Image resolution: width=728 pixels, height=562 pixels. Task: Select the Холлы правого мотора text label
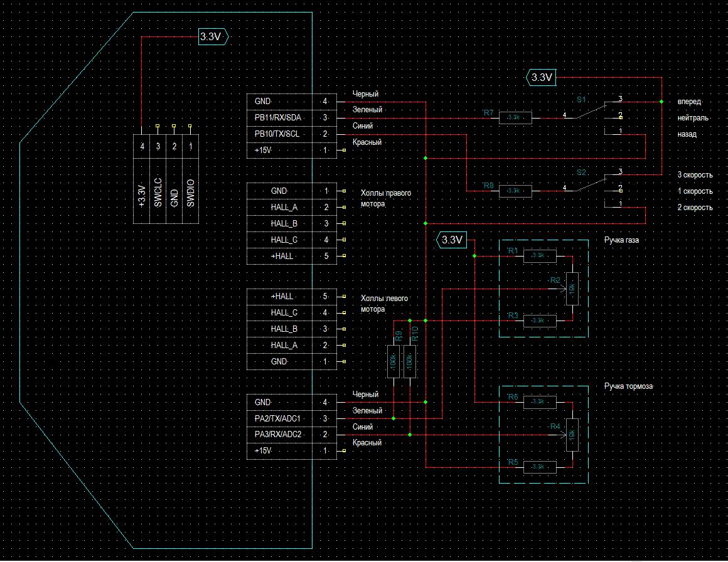(x=385, y=198)
